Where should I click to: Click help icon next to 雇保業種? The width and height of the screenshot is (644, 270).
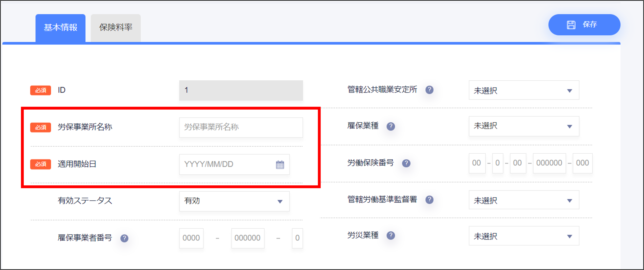pyautogui.click(x=391, y=126)
